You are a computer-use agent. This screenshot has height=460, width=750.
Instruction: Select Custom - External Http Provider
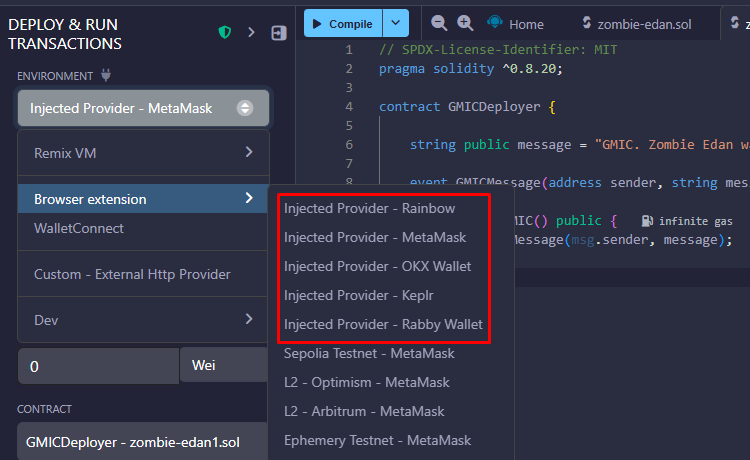[143, 274]
